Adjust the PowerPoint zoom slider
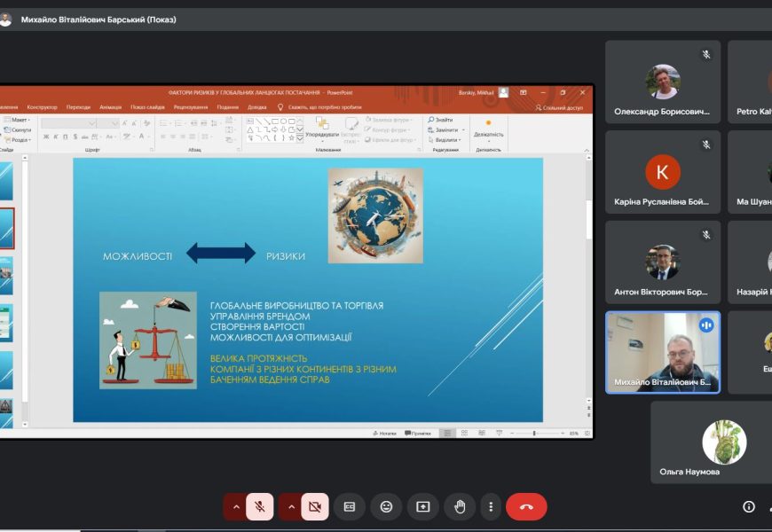 click(x=533, y=434)
